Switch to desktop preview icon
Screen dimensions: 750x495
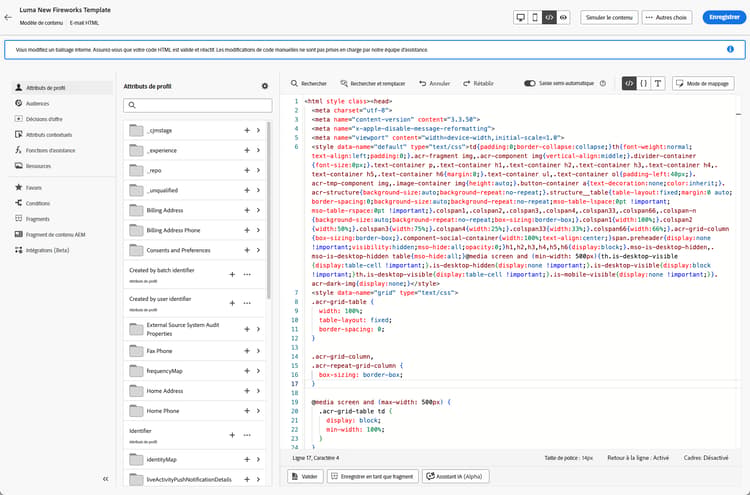coord(520,17)
